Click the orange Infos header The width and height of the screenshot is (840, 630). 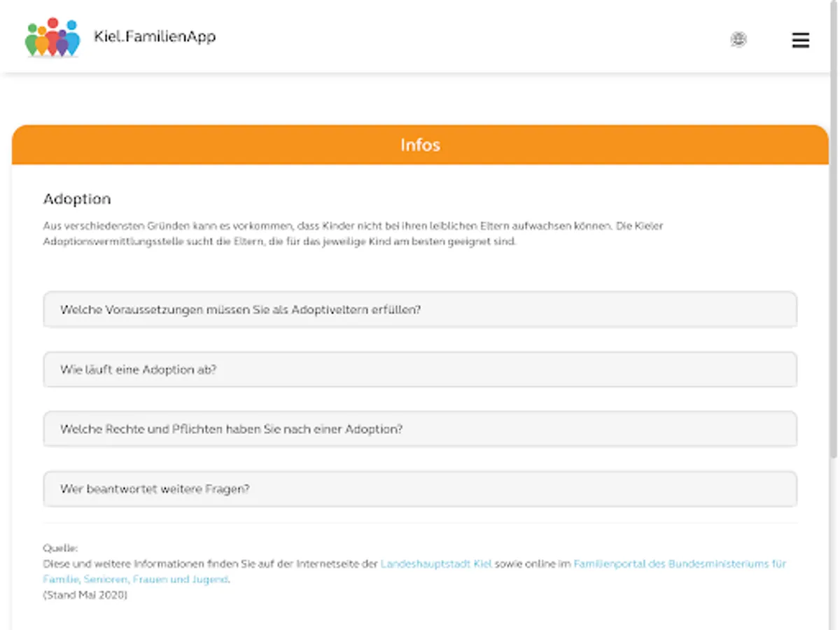click(x=420, y=145)
